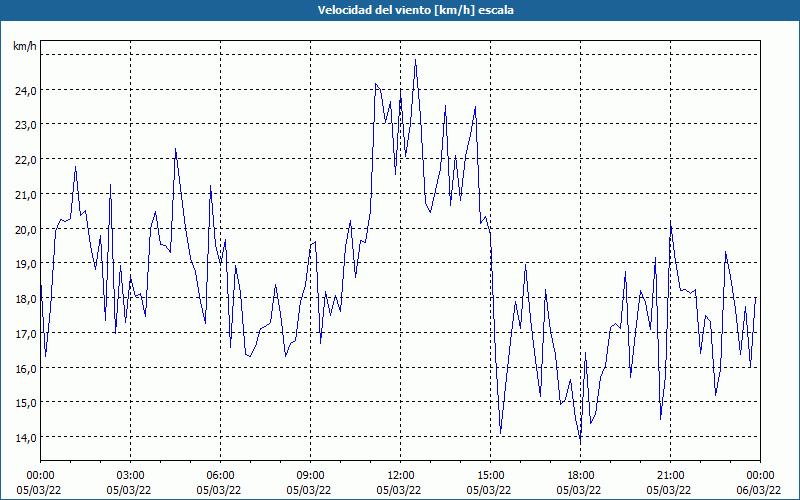The width and height of the screenshot is (800, 500).
Task: Select the '23,0' y-axis label
Action: [25, 125]
